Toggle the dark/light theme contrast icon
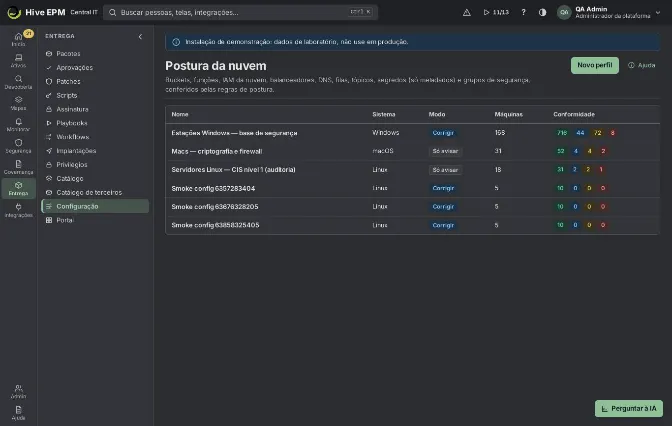Viewport: 672px width, 426px height. point(543,12)
